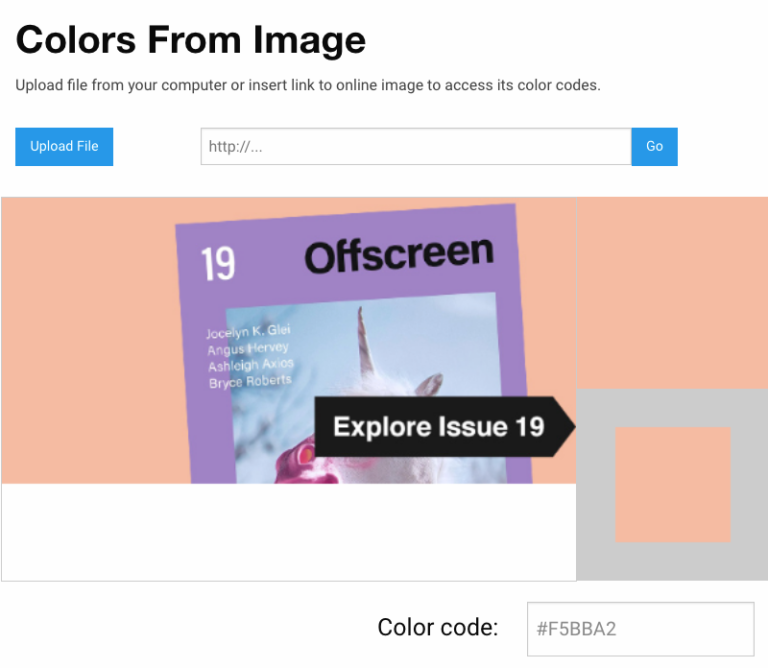Sample the black Explore Issue 19 banner
Image resolution: width=768 pixels, height=668 pixels.
point(440,427)
